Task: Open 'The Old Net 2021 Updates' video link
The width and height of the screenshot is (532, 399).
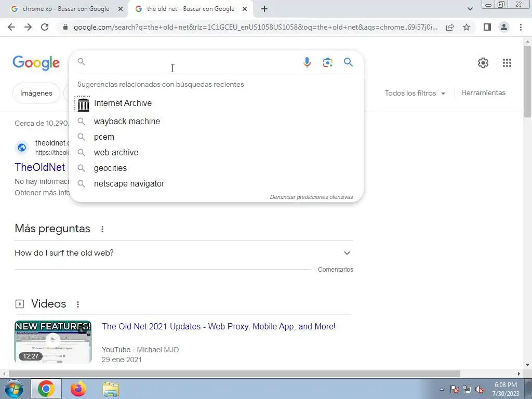Action: (x=219, y=326)
